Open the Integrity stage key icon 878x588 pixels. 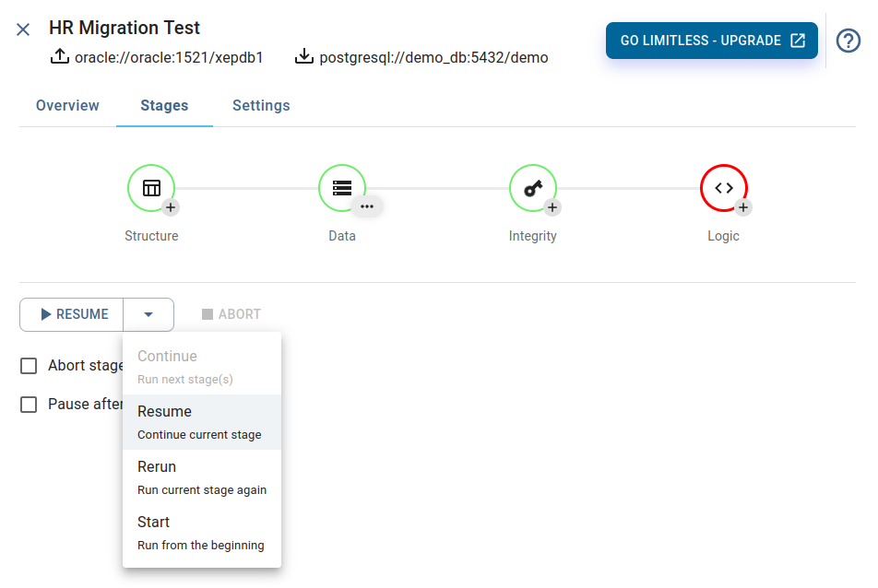pyautogui.click(x=533, y=188)
